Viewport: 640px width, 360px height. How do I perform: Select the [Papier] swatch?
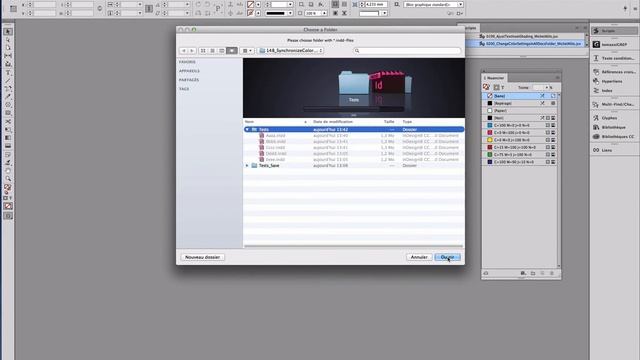(520, 111)
